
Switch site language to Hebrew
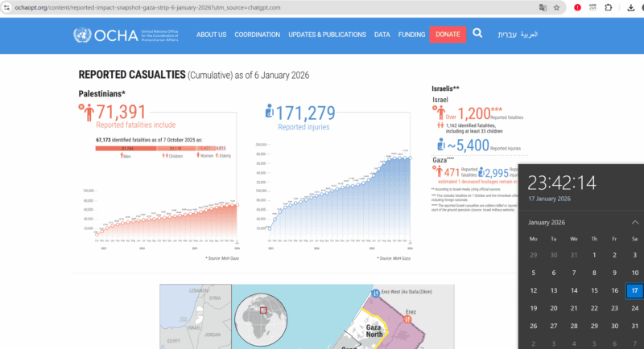[502, 35]
